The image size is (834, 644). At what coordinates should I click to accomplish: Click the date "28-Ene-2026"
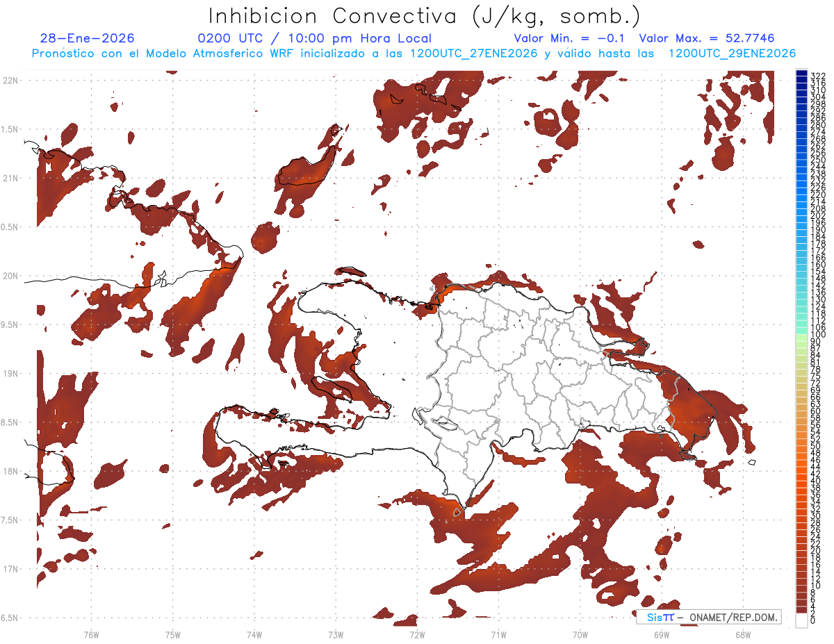[x=87, y=38]
